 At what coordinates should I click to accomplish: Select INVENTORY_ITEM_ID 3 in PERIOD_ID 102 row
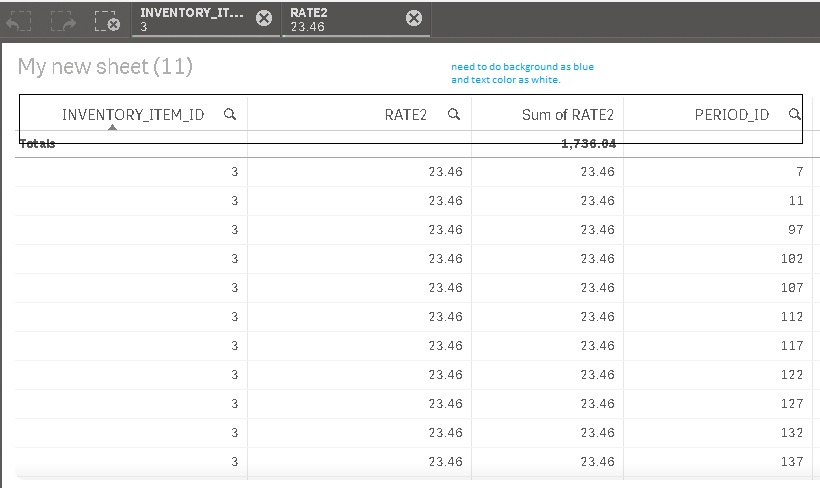(234, 259)
